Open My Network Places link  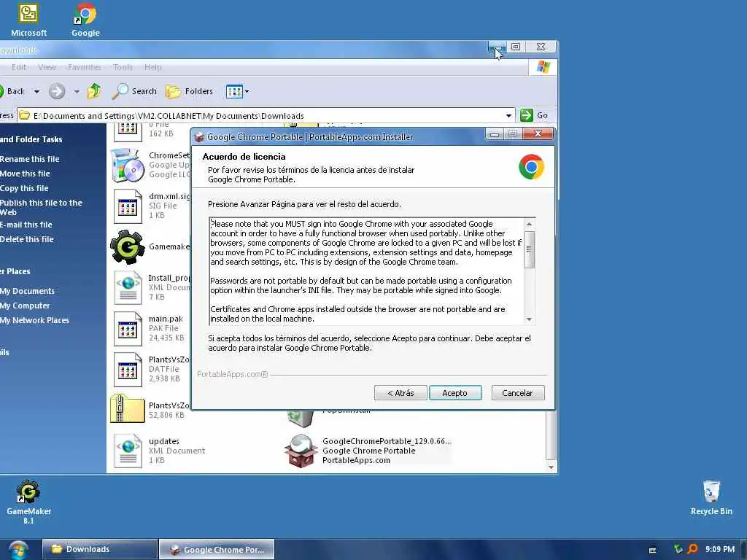[x=34, y=321]
